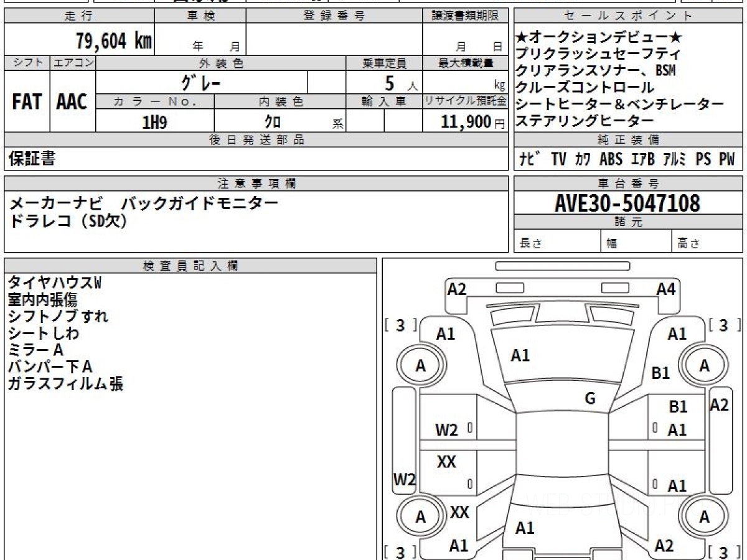The image size is (747, 560).
Task: Select the セールスポイント header
Action: (x=628, y=16)
